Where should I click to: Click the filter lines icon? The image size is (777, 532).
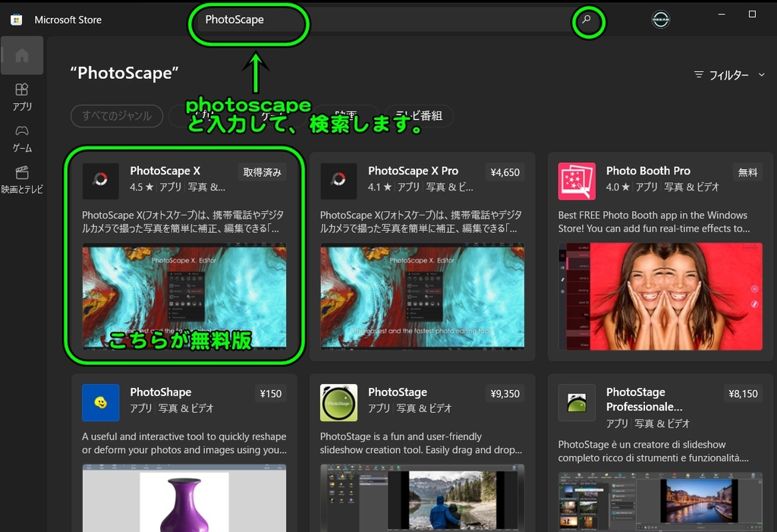pyautogui.click(x=699, y=75)
